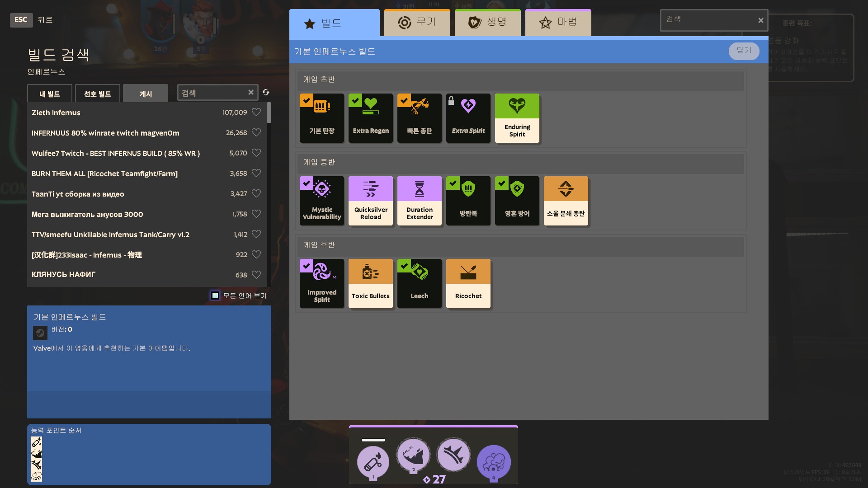Select the Enduring Spirit item card
This screenshot has width=868, height=488.
517,118
